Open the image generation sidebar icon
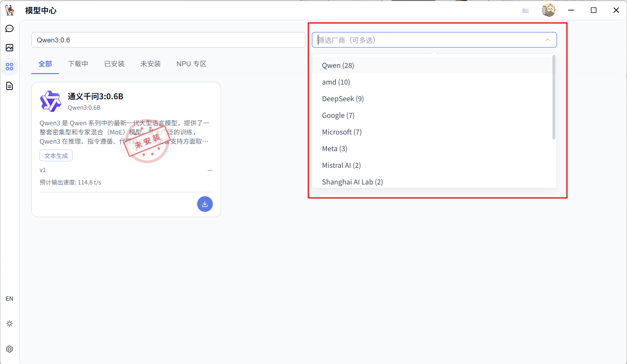Screen dimensions: 627x364 tap(9, 48)
